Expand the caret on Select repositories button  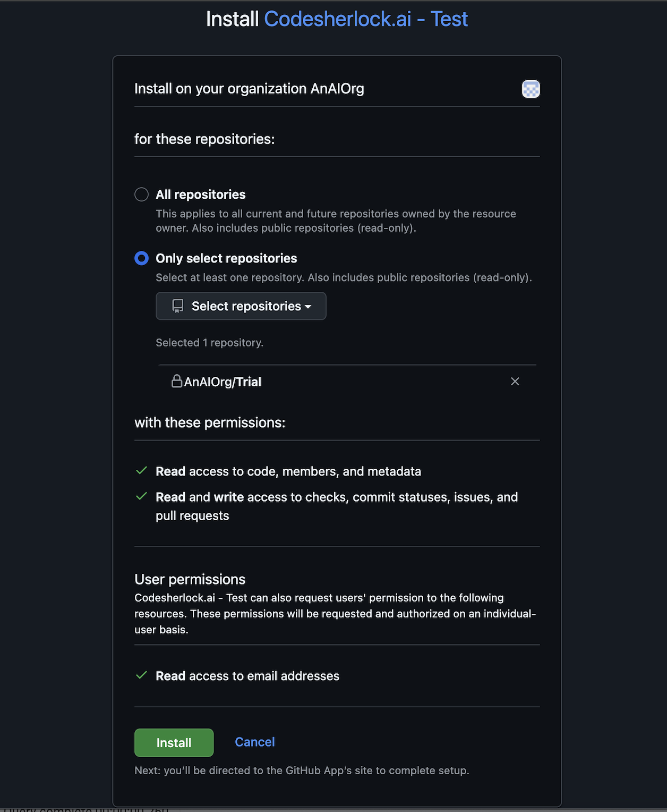309,307
